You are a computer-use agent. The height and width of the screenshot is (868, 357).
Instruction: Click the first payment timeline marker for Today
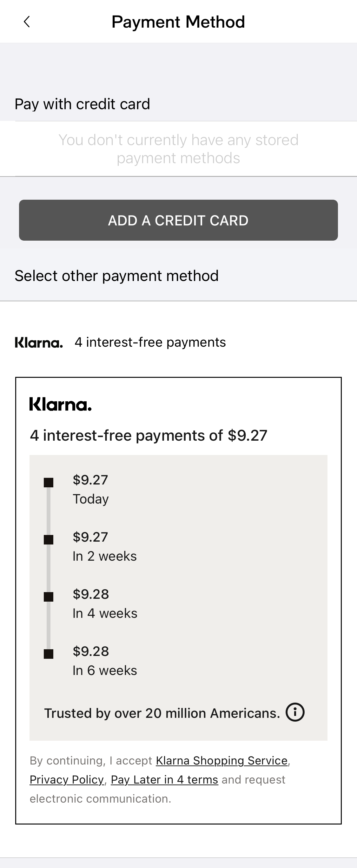point(49,483)
